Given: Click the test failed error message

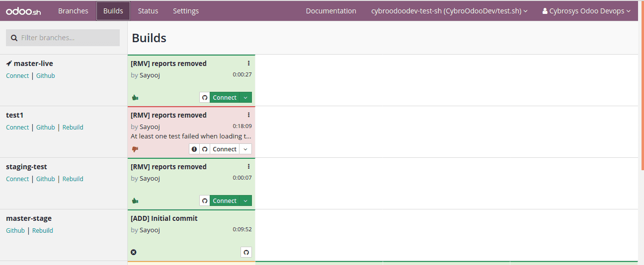Looking at the screenshot, I should coord(191,136).
